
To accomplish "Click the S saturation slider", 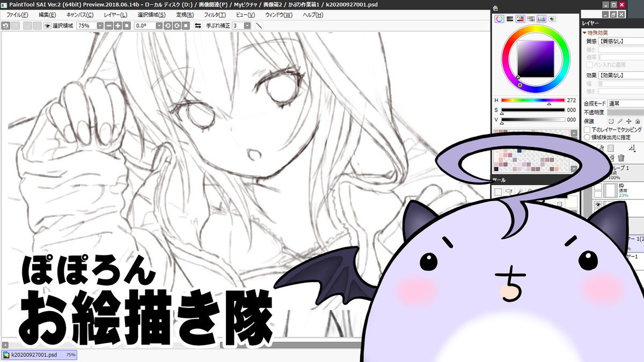I will point(533,110).
